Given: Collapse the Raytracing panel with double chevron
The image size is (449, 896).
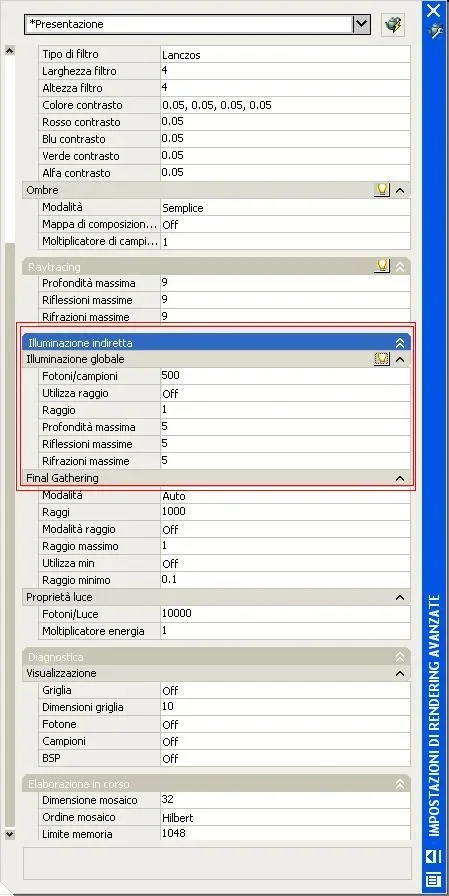Looking at the screenshot, I should pos(400,266).
